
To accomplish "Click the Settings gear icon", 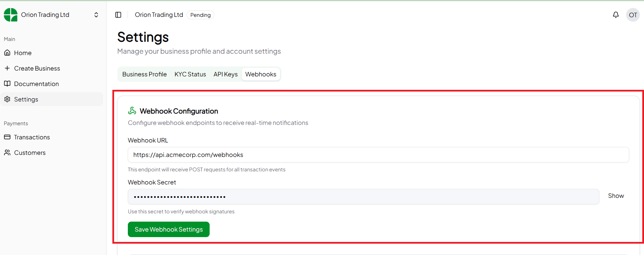I will (x=7, y=99).
